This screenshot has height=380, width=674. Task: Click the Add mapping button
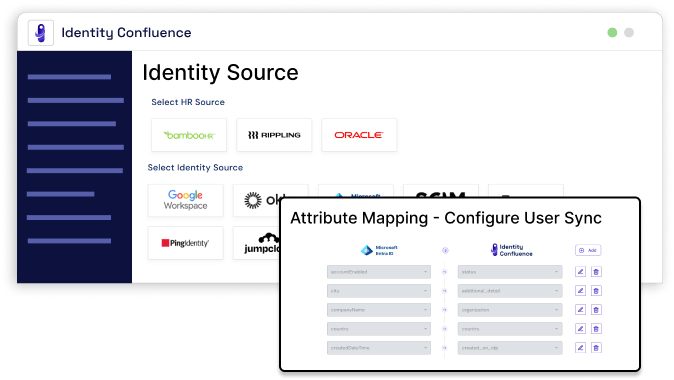tap(588, 250)
